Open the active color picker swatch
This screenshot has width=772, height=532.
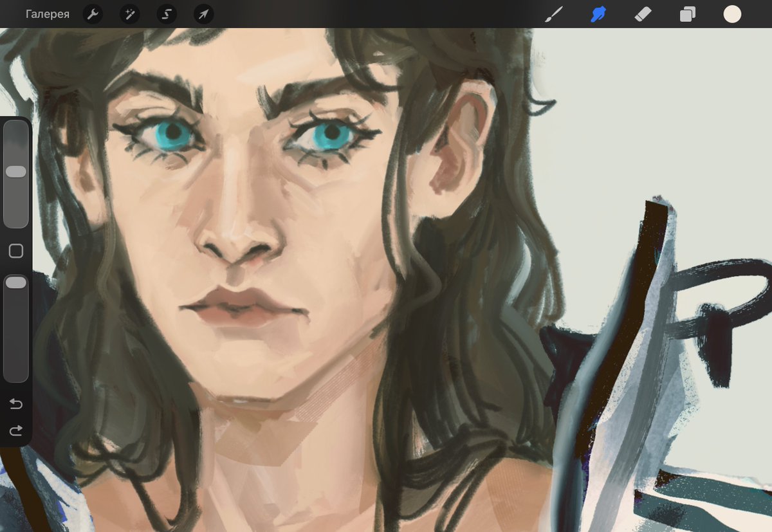(732, 14)
